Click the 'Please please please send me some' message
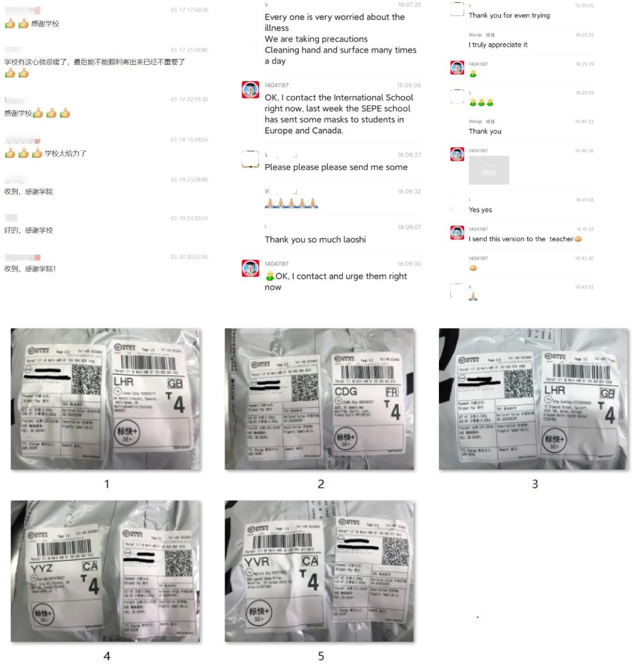The image size is (644, 667). 336,167
